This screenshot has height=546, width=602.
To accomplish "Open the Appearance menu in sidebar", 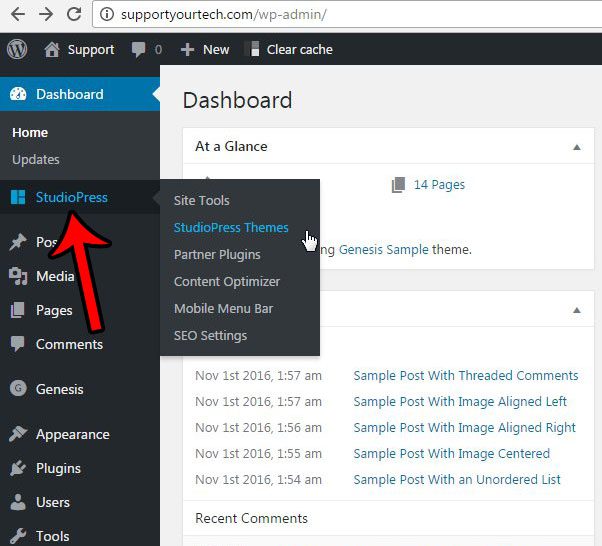I will click(x=72, y=434).
